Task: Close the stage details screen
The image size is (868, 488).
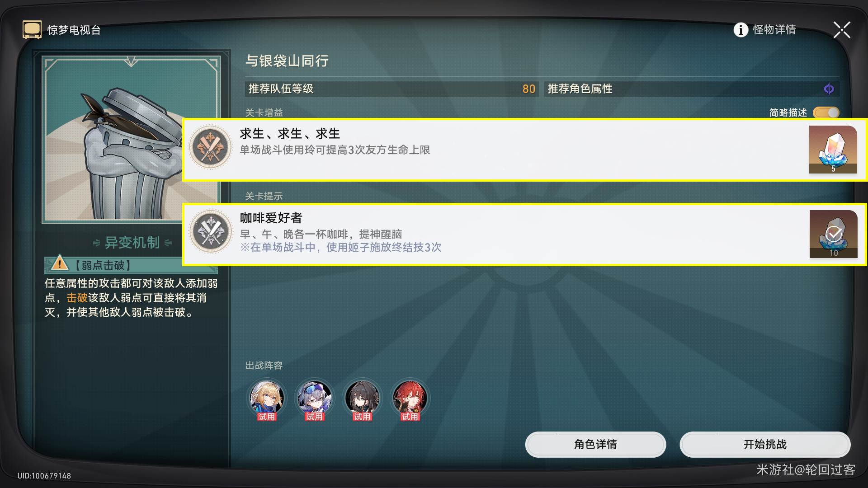Action: (x=842, y=30)
